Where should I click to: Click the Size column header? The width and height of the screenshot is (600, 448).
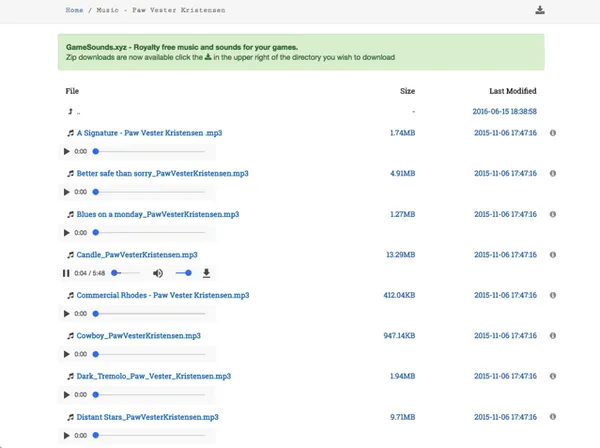tap(407, 91)
